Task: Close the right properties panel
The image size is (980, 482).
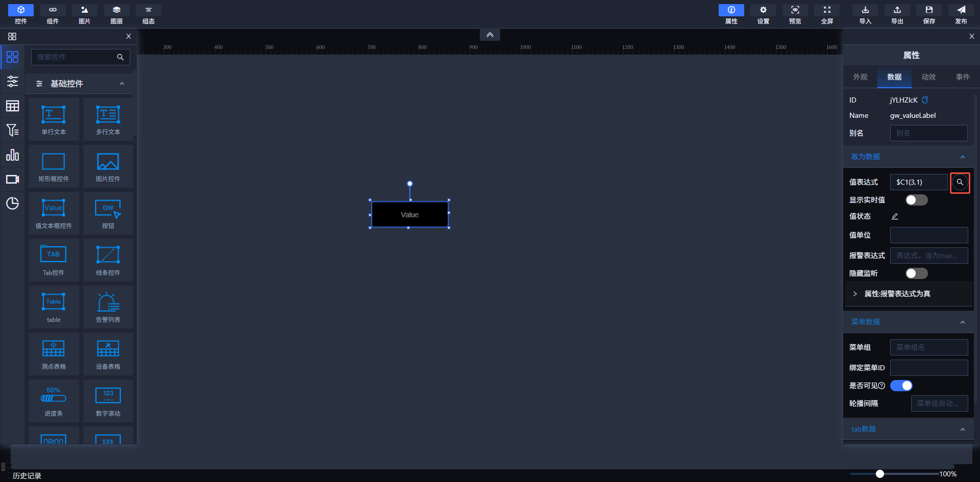Action: click(972, 36)
